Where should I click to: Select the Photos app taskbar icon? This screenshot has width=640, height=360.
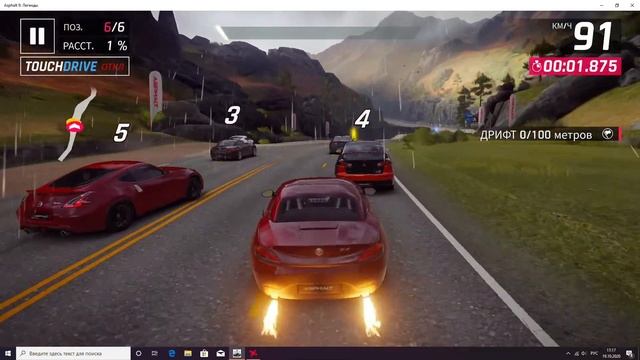pyautogui.click(x=237, y=353)
